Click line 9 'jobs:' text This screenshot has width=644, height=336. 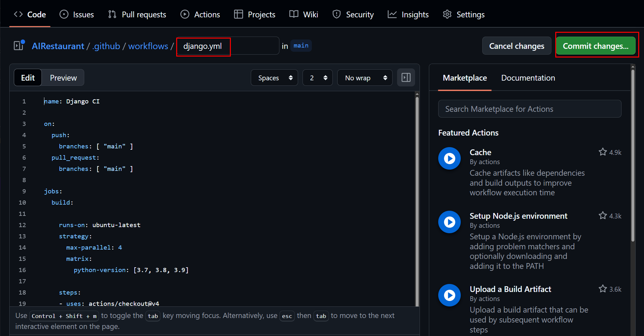pyautogui.click(x=53, y=191)
